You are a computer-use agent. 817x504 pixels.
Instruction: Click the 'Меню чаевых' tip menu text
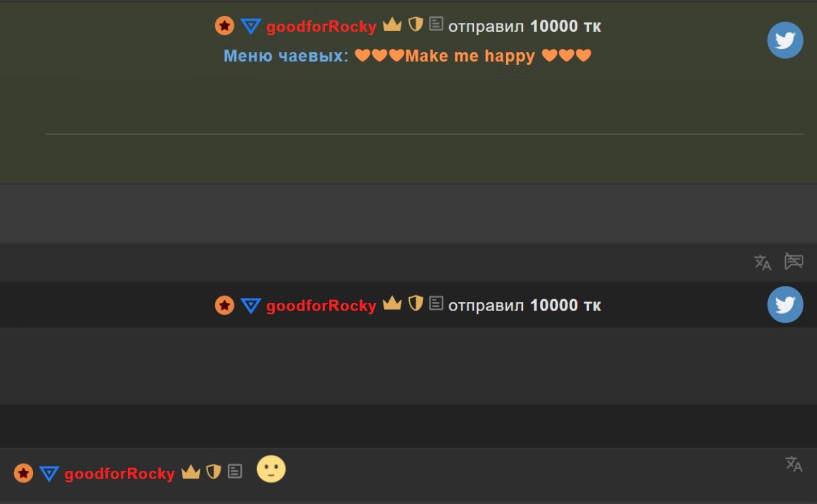pyautogui.click(x=286, y=56)
